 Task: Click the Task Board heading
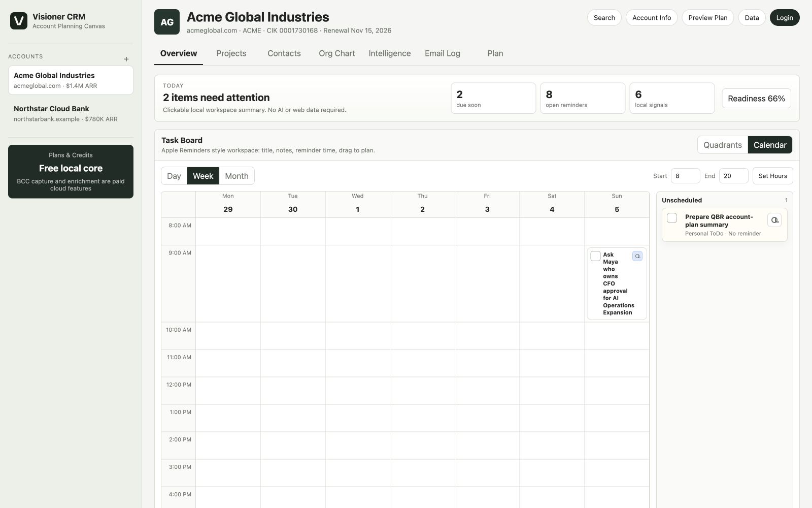(x=182, y=140)
